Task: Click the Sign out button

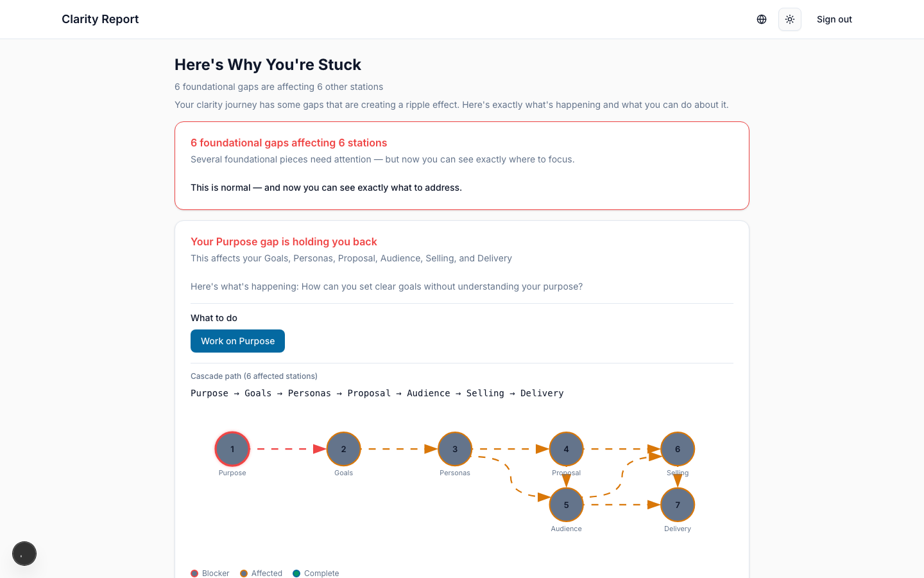Action: point(834,19)
